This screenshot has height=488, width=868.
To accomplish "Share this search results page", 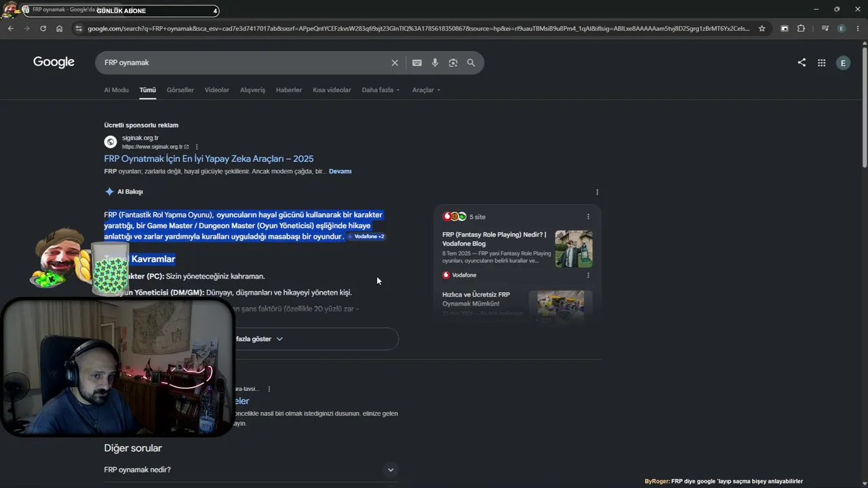I will pos(802,62).
